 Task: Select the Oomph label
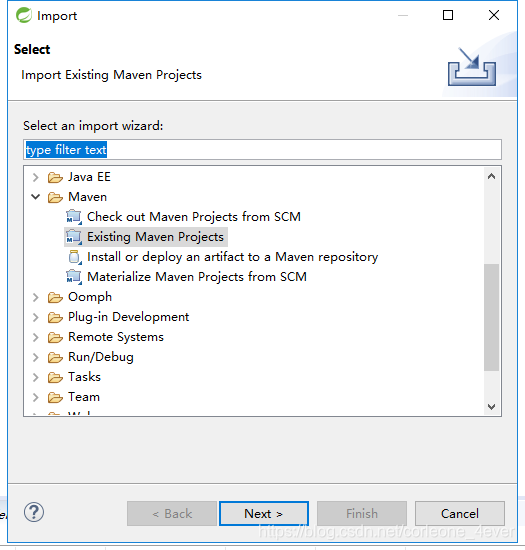90,297
